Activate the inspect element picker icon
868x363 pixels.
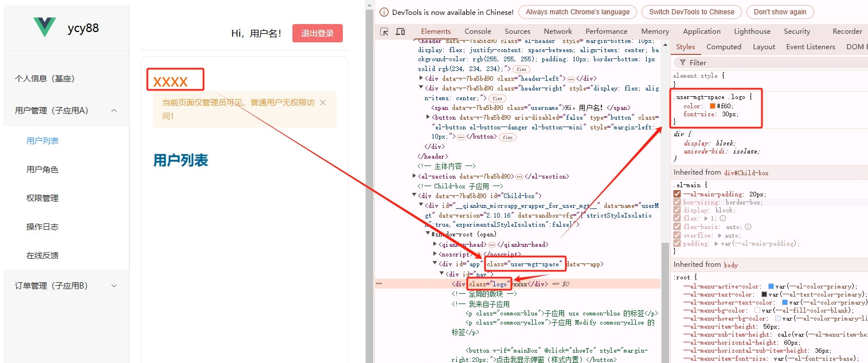point(384,31)
